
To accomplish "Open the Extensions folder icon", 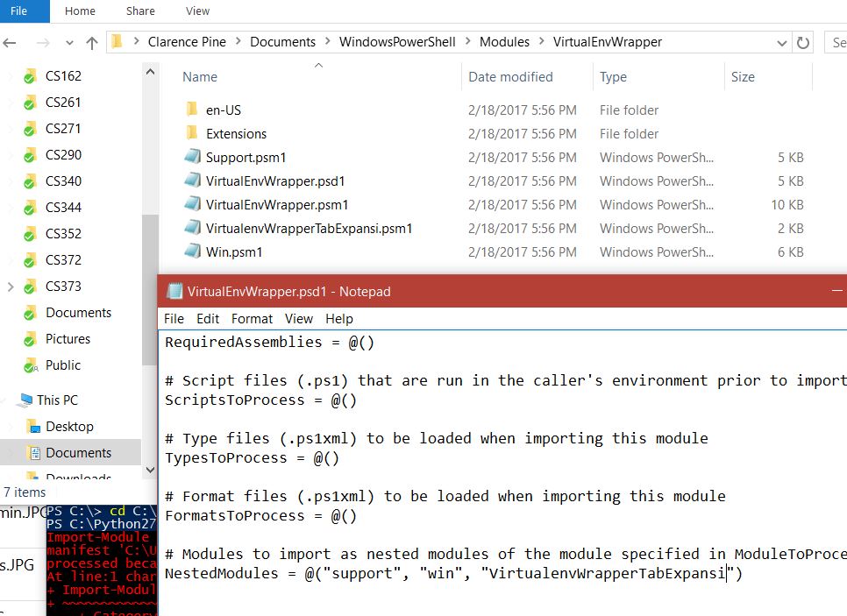I will 192,134.
